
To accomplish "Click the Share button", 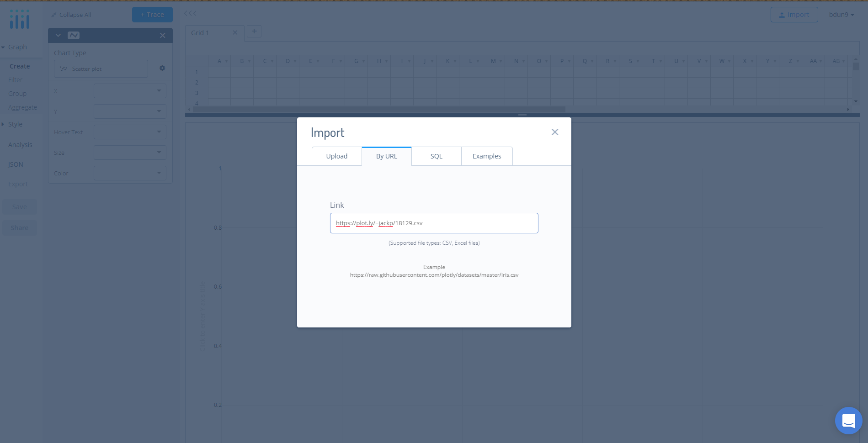I will pos(20,228).
